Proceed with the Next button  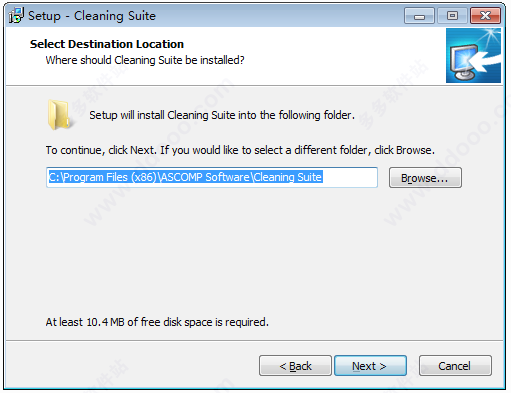(x=370, y=366)
